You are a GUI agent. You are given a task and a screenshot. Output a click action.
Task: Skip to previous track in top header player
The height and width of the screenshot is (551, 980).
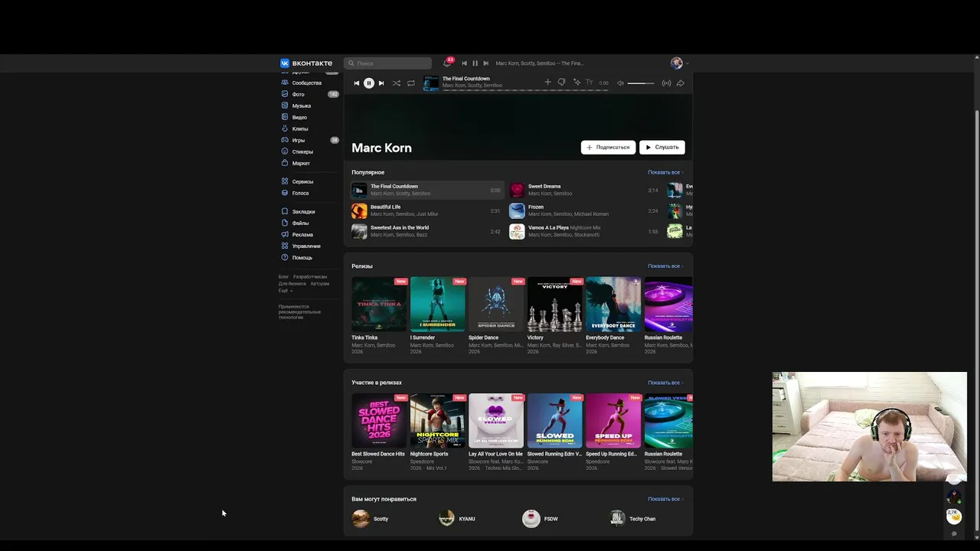coord(464,64)
